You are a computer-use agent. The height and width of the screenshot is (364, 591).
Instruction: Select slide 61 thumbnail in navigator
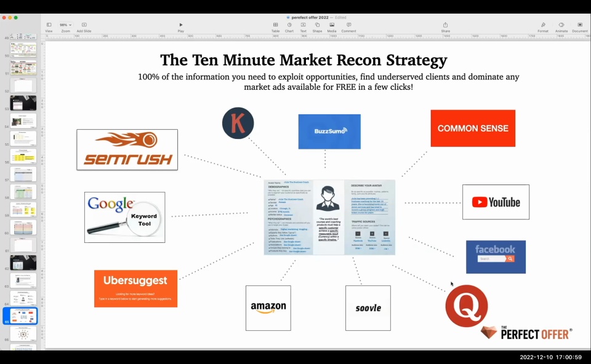pos(23,245)
